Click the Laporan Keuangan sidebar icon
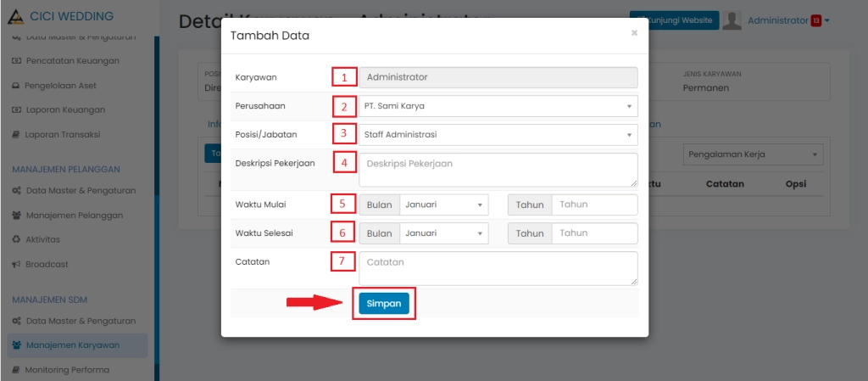This screenshot has height=381, width=868. point(16,110)
